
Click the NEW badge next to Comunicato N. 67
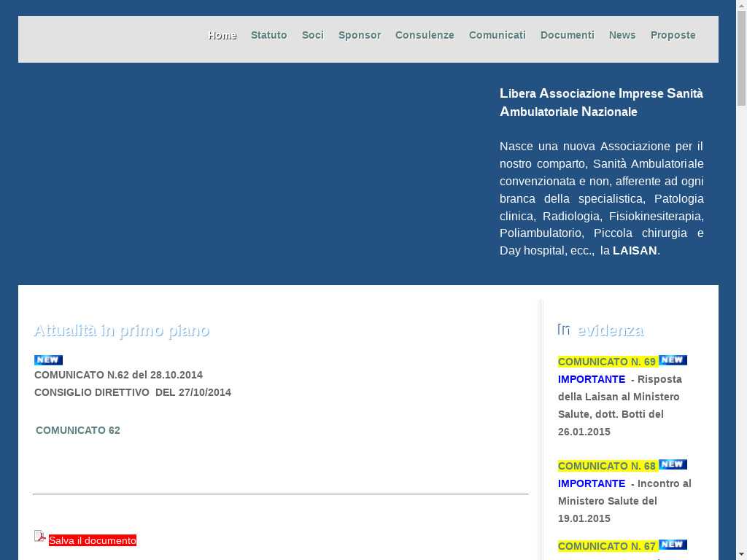(673, 545)
